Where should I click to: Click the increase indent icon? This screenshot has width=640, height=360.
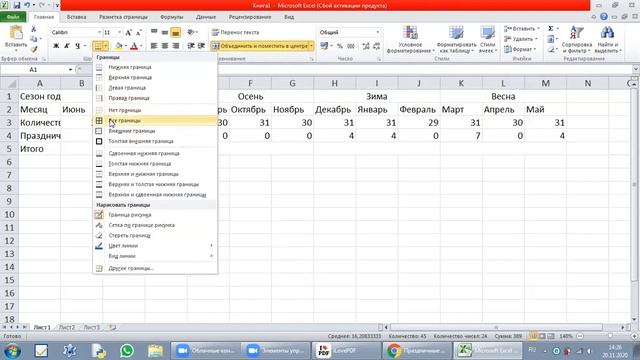(x=201, y=46)
